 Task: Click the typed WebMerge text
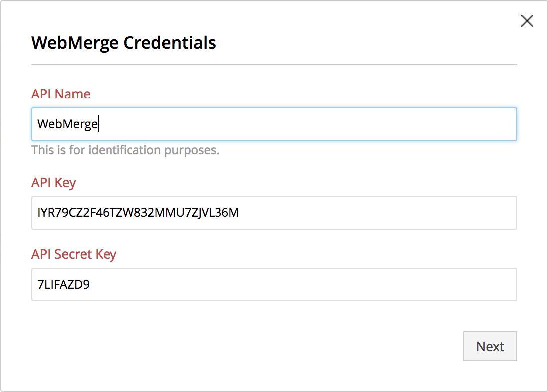(67, 124)
